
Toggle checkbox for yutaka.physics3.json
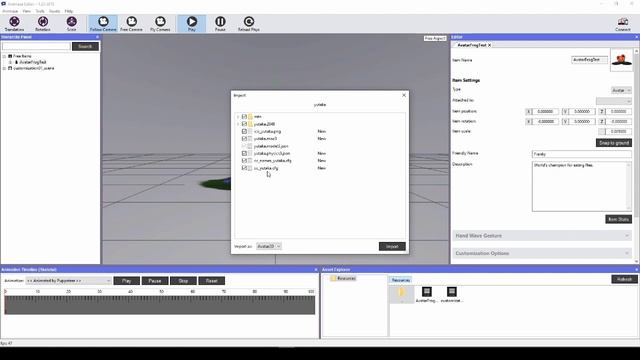coord(244,153)
